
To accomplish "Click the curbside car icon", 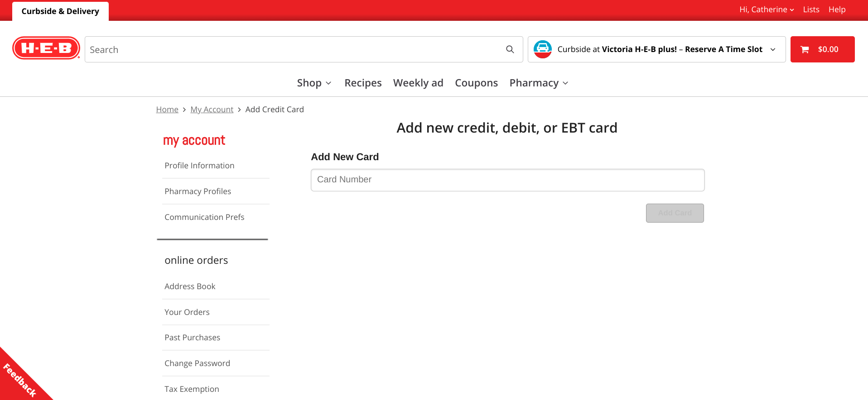I will pyautogui.click(x=542, y=49).
